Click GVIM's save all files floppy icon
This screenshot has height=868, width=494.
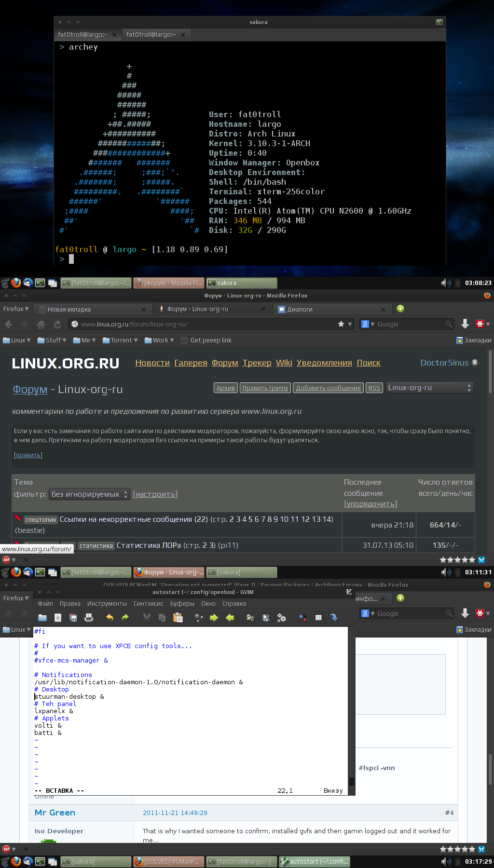tap(73, 617)
